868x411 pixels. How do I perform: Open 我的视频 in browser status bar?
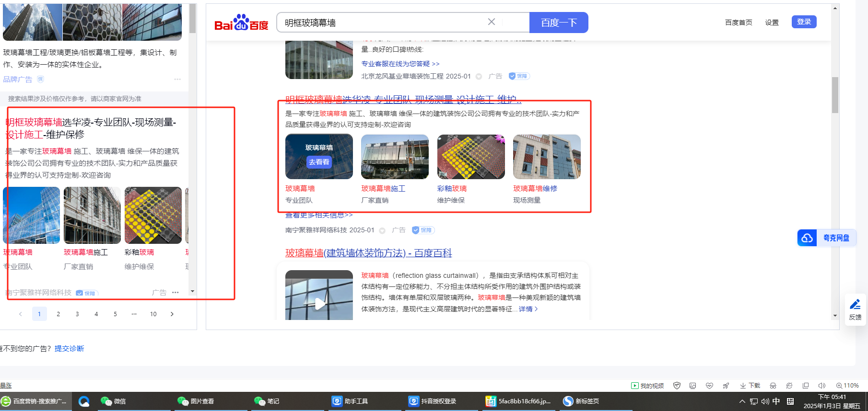[x=647, y=386]
